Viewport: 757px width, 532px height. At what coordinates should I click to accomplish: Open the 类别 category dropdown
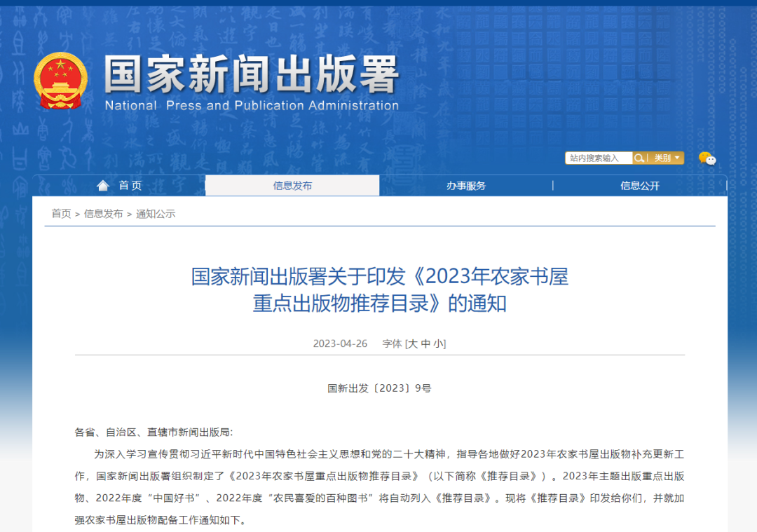pyautogui.click(x=667, y=158)
